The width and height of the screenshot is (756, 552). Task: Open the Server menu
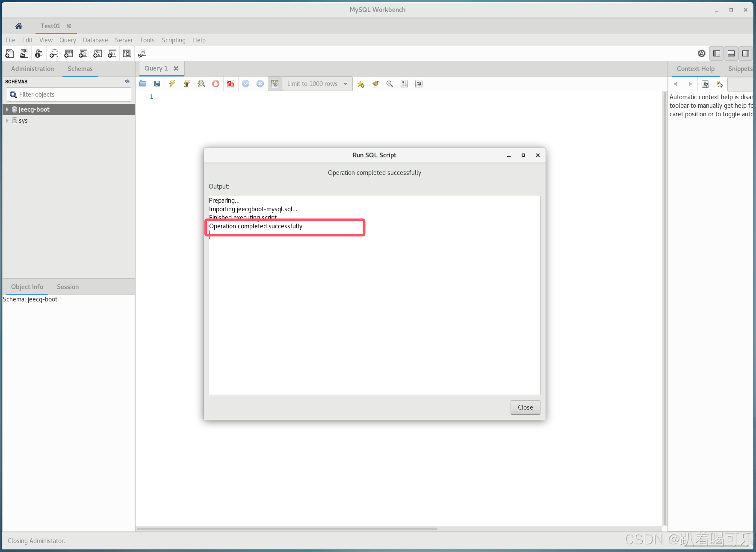[124, 40]
